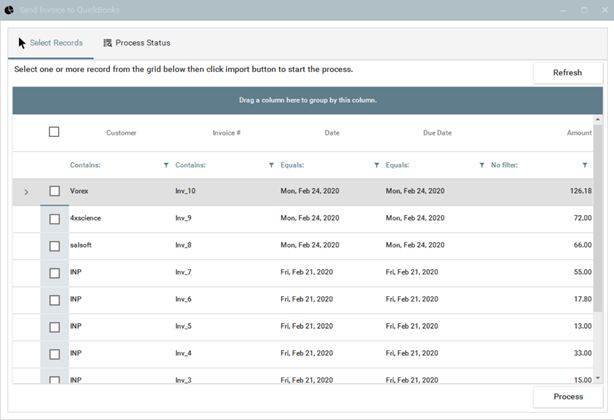Toggle the select-all checkbox in header
614x420 pixels.
[x=54, y=132]
